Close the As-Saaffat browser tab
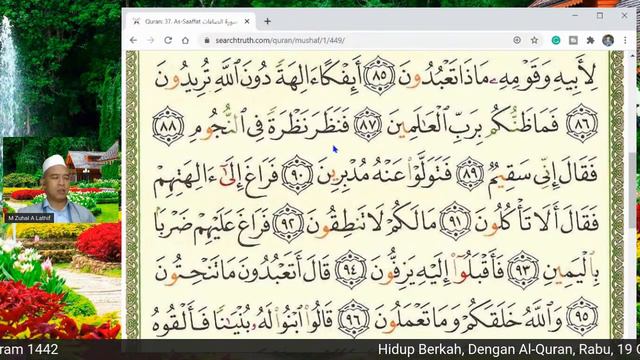 point(247,21)
